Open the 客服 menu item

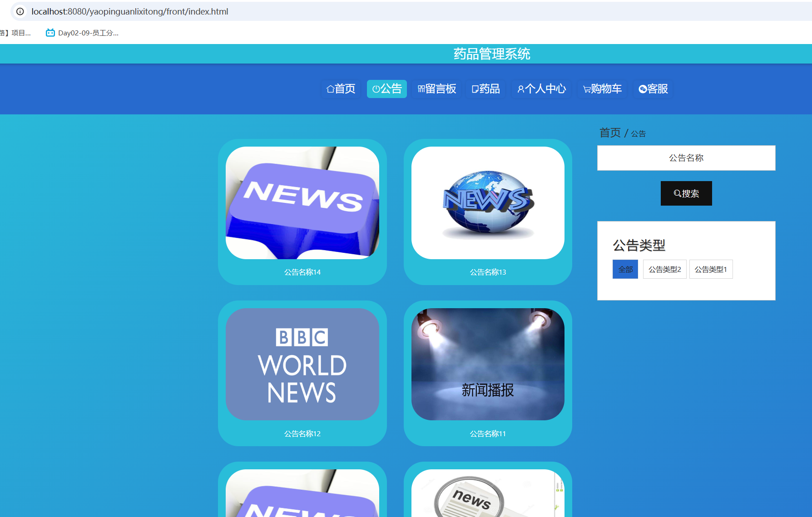coord(653,89)
